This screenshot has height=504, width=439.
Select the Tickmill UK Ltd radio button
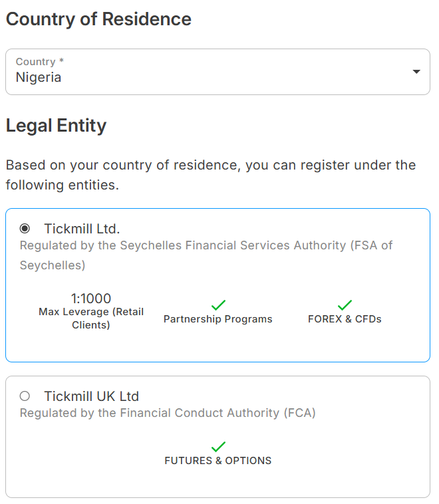(25, 396)
